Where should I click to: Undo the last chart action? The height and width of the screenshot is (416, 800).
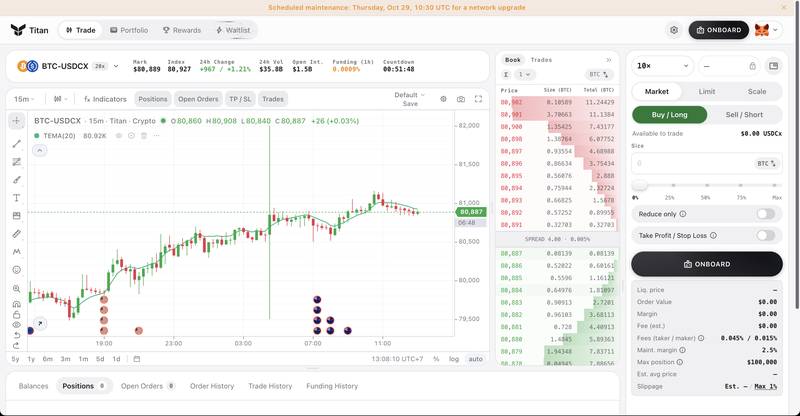click(x=16, y=335)
